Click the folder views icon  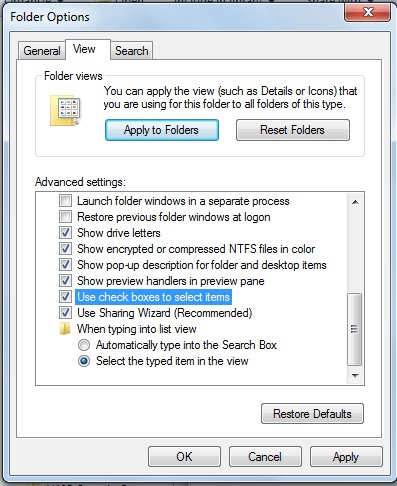65,111
